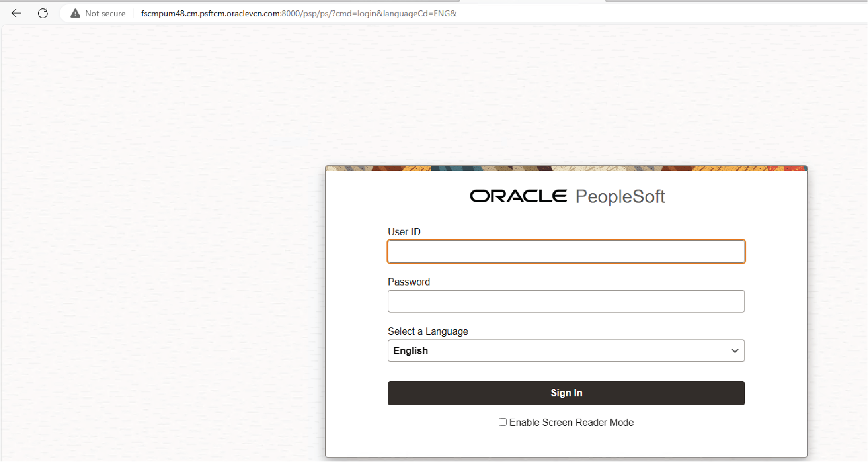The width and height of the screenshot is (868, 462).
Task: Change language from English using the dropdown
Action: 566,351
